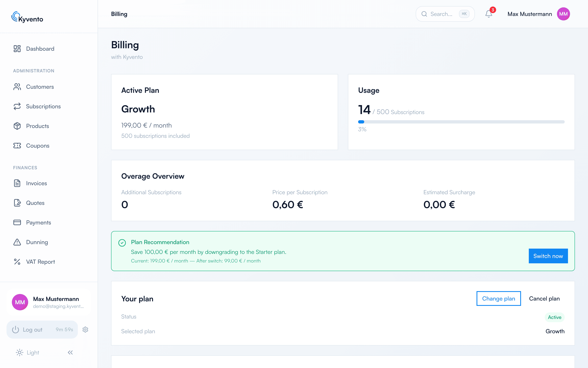
Task: Click Max Mustermann name in top bar
Action: (530, 14)
